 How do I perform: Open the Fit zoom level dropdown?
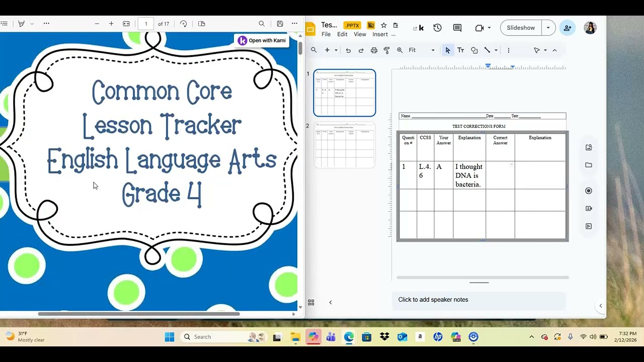[422, 50]
